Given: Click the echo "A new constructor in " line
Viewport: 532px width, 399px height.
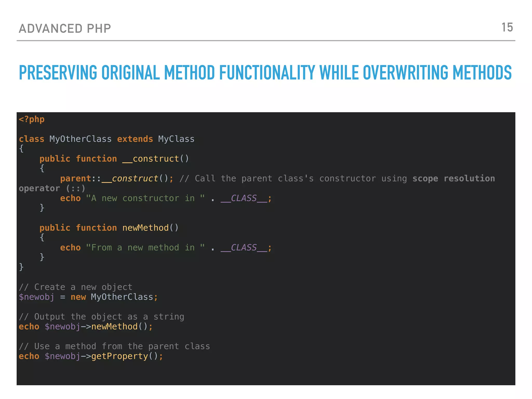Looking at the screenshot, I should click(x=166, y=198).
